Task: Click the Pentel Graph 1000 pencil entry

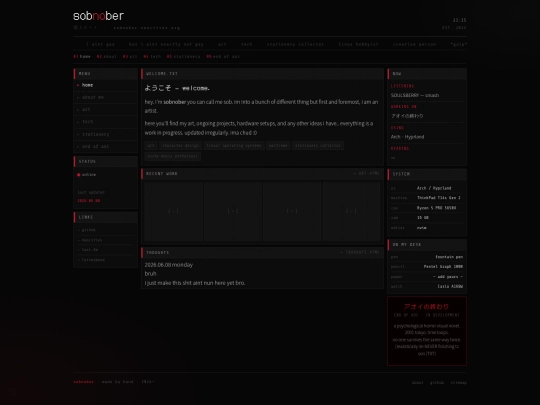Action: [x=443, y=267]
